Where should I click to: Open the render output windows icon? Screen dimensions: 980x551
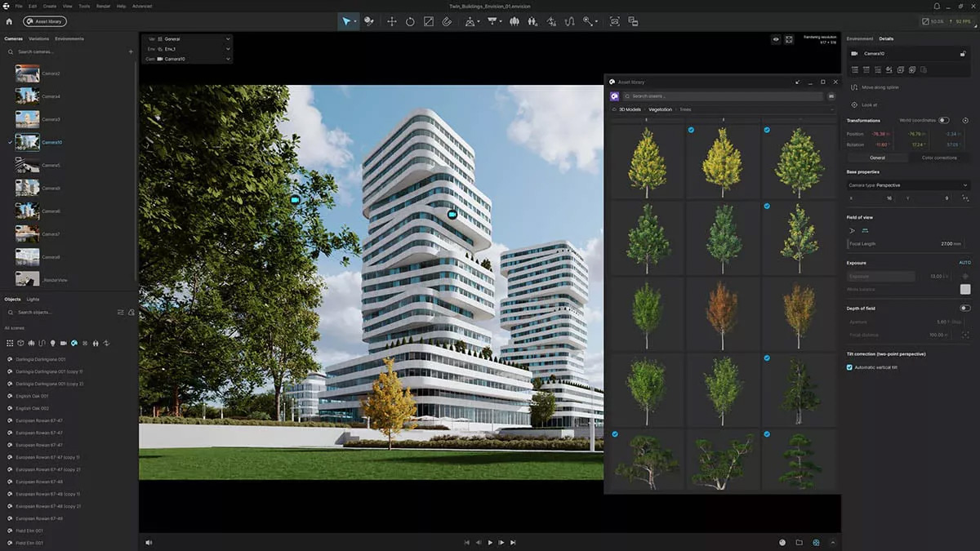coord(633,21)
